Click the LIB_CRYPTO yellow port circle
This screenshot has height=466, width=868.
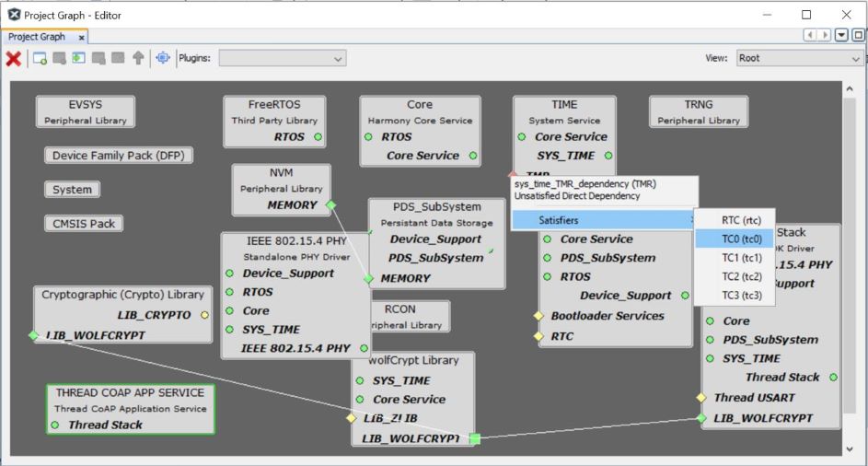(x=205, y=315)
